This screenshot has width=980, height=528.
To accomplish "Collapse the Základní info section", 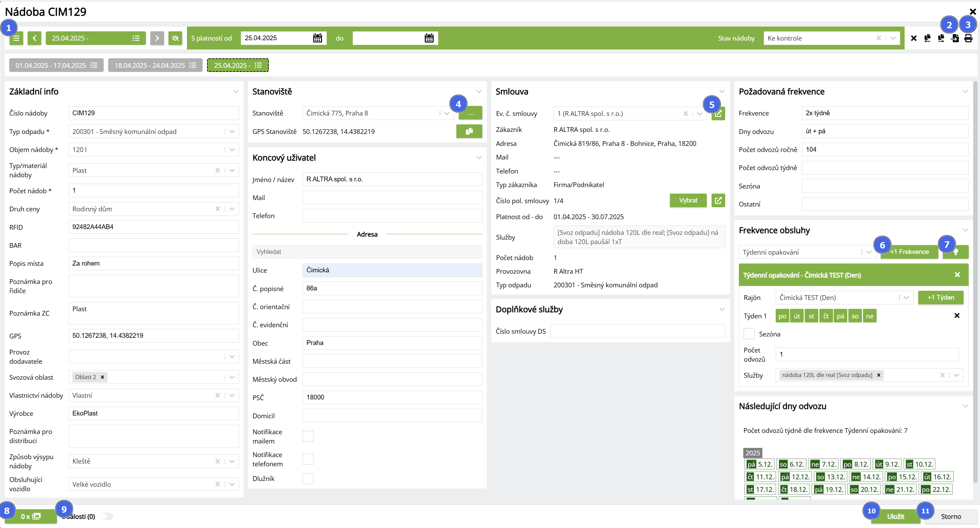I will coord(235,92).
